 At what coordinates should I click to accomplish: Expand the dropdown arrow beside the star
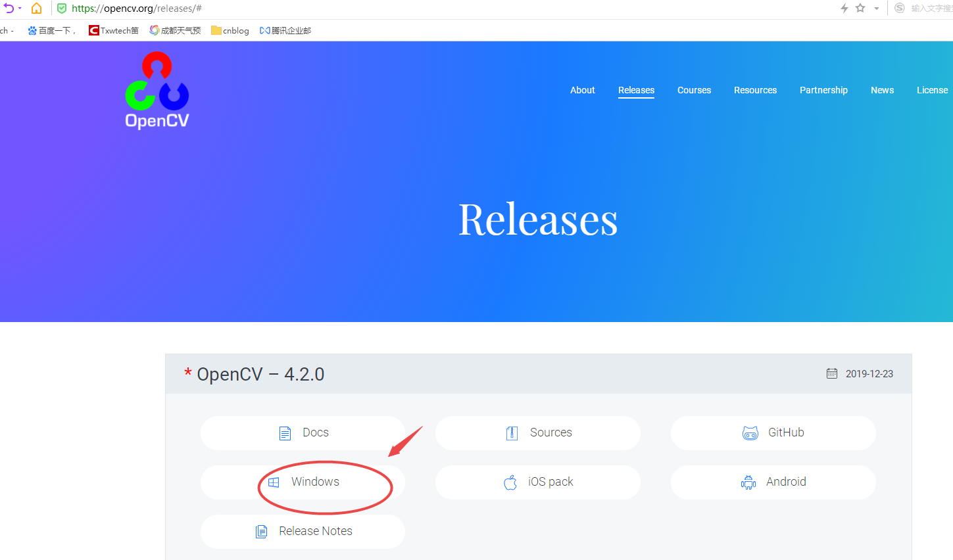click(877, 9)
